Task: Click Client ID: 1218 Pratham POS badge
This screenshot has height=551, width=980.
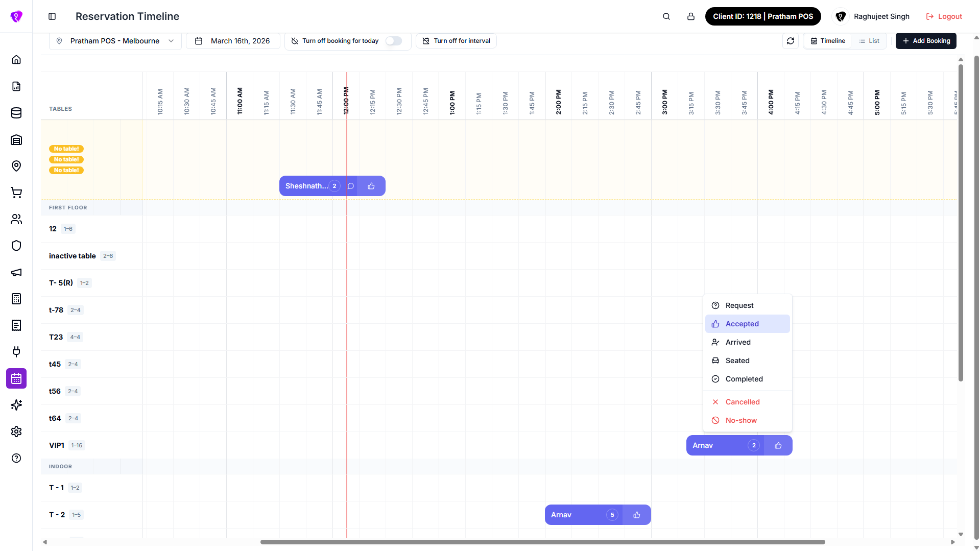Action: click(x=763, y=16)
